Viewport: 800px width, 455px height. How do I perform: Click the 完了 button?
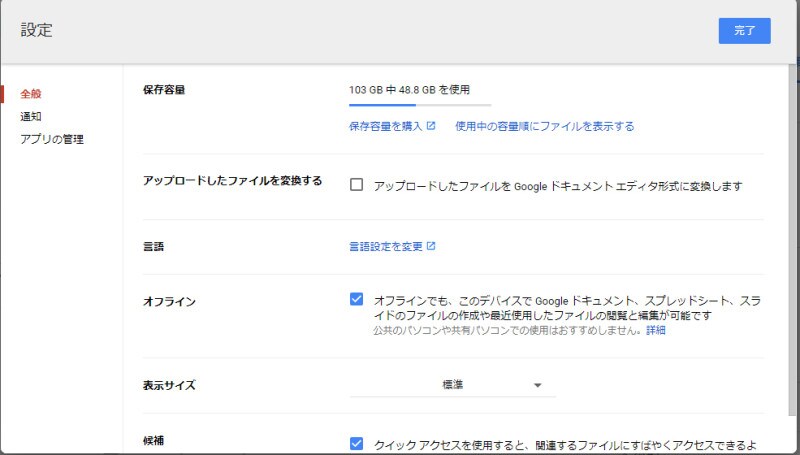pos(744,31)
